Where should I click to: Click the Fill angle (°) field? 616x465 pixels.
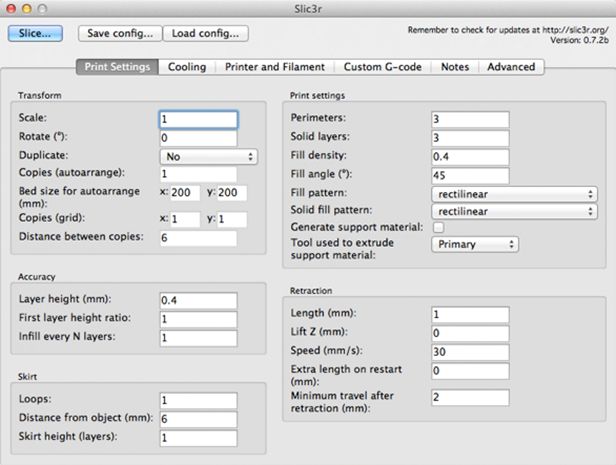pyautogui.click(x=470, y=176)
